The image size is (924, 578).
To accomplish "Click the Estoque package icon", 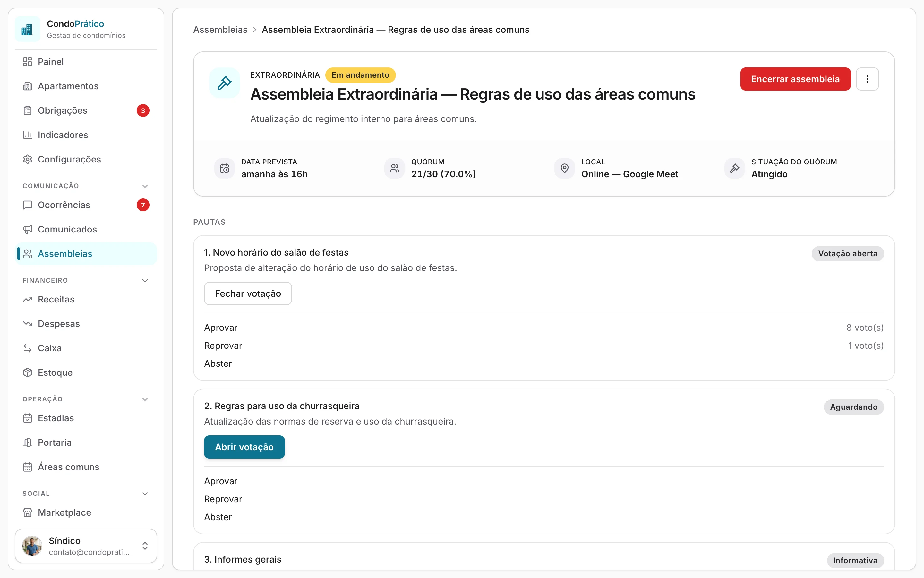I will [28, 373].
